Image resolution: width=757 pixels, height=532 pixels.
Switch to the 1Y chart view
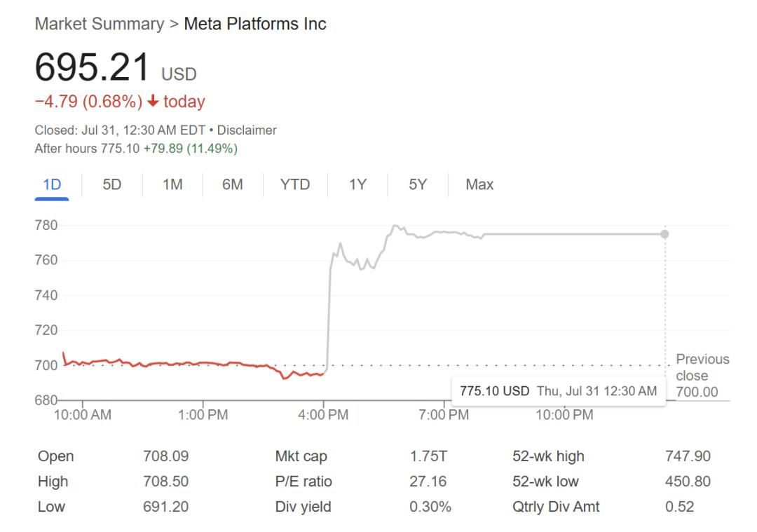tap(357, 185)
